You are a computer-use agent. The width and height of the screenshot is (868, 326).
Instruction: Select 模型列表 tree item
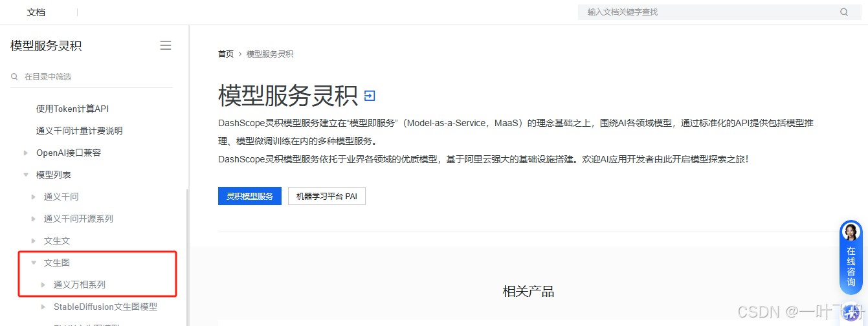point(54,175)
